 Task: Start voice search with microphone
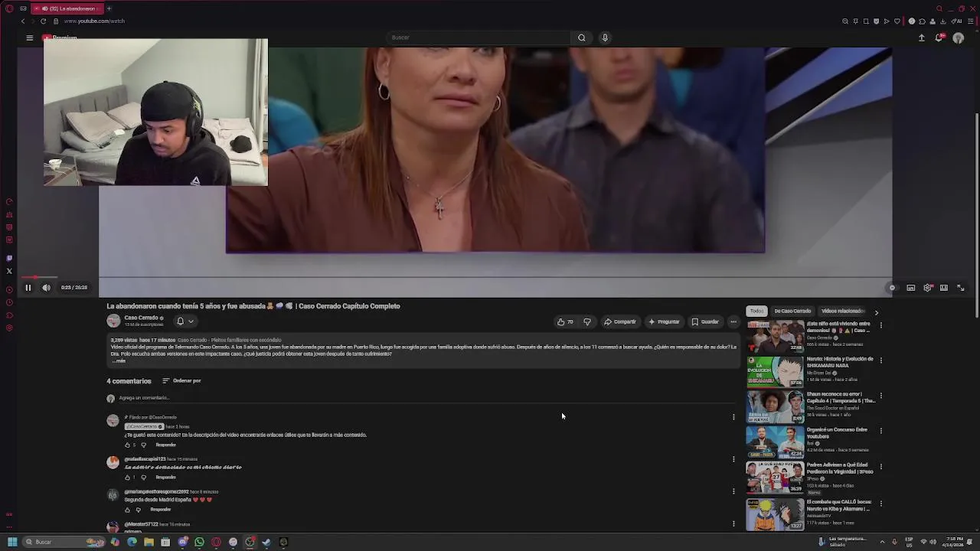(x=605, y=37)
